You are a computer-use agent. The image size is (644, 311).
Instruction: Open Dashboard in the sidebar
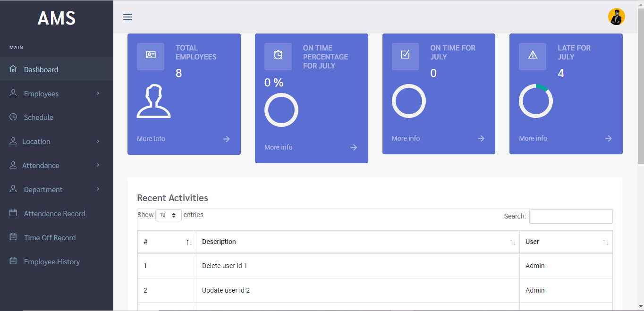pos(57,69)
